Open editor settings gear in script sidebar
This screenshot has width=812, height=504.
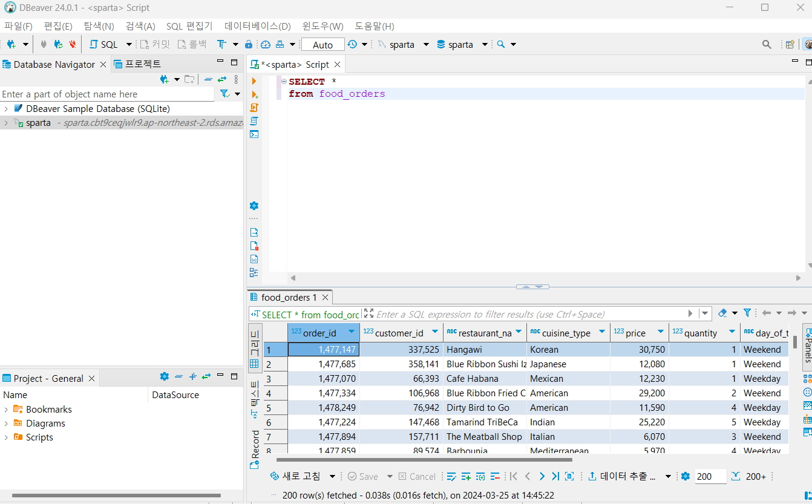pos(254,206)
